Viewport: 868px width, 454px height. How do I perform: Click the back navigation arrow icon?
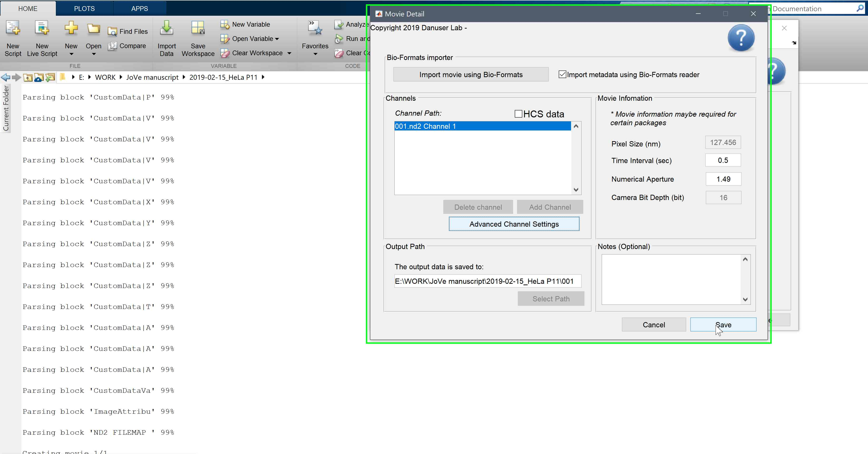tap(6, 77)
